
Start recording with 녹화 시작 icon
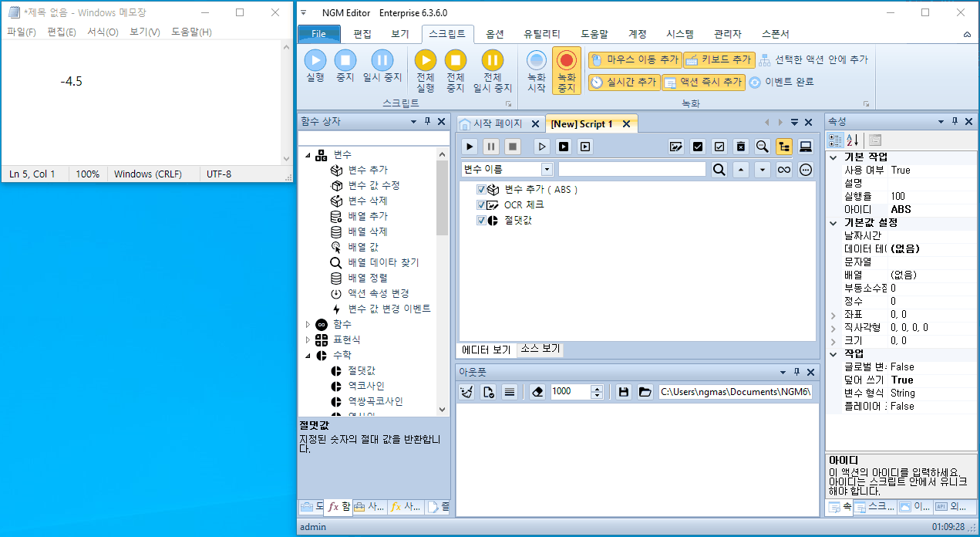pyautogui.click(x=537, y=60)
